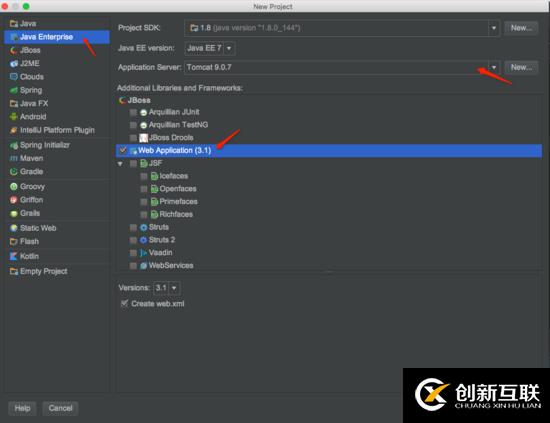Screen dimensions: 550x423
Task: Click the Clouds icon in sidebar
Action: tap(14, 76)
